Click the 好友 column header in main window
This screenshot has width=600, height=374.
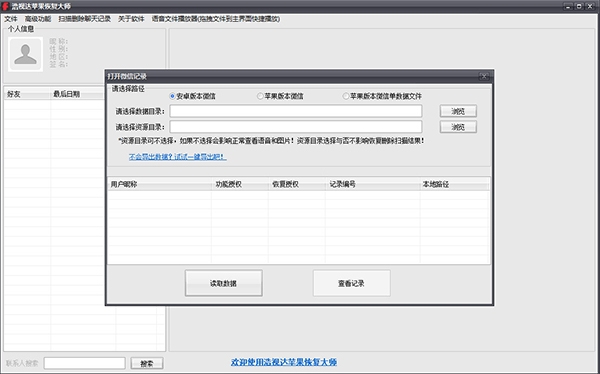[x=27, y=94]
